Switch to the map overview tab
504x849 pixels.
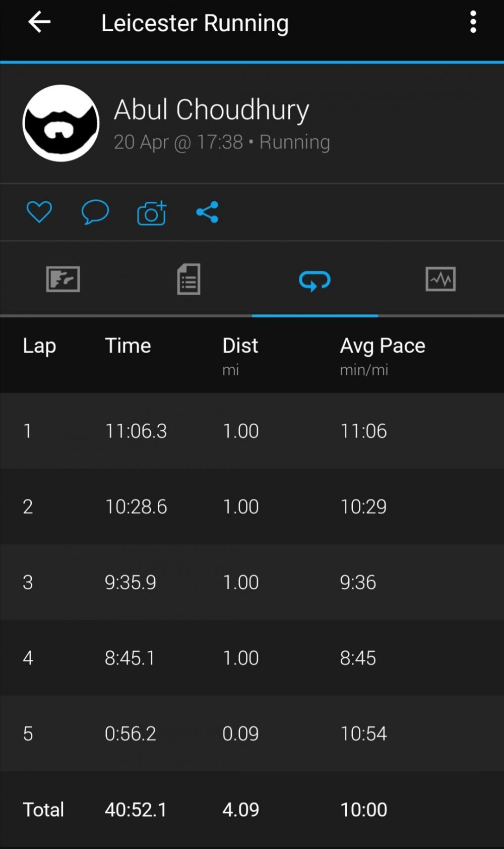[x=63, y=279]
